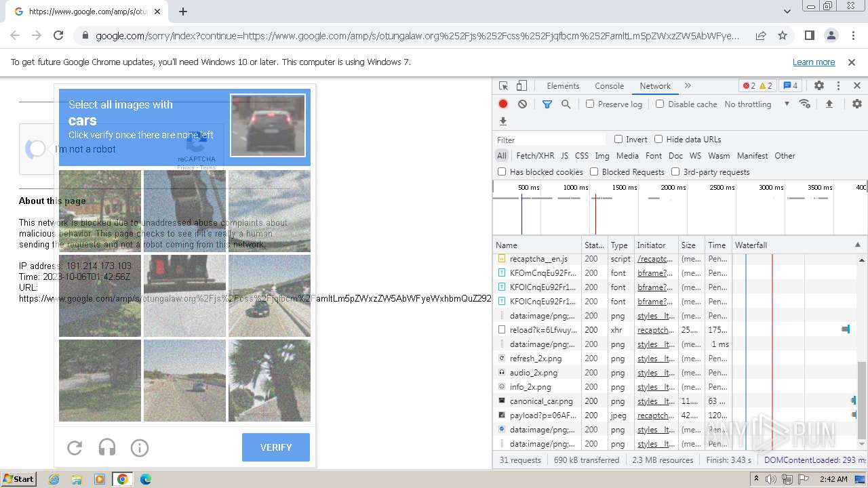Select the Network tab
Image resolution: width=868 pixels, height=488 pixels.
pos(655,86)
